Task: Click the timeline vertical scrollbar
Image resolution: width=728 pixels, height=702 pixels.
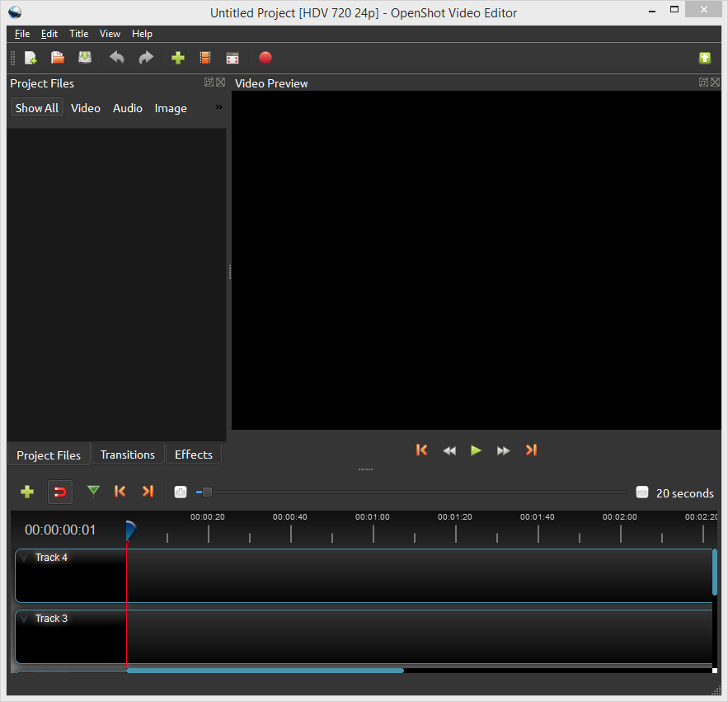Action: tap(715, 572)
